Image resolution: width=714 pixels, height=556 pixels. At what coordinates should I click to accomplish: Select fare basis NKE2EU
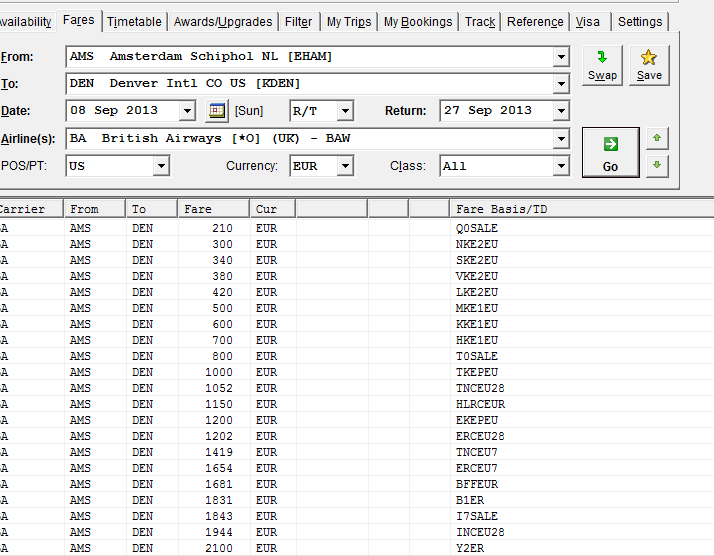[476, 245]
